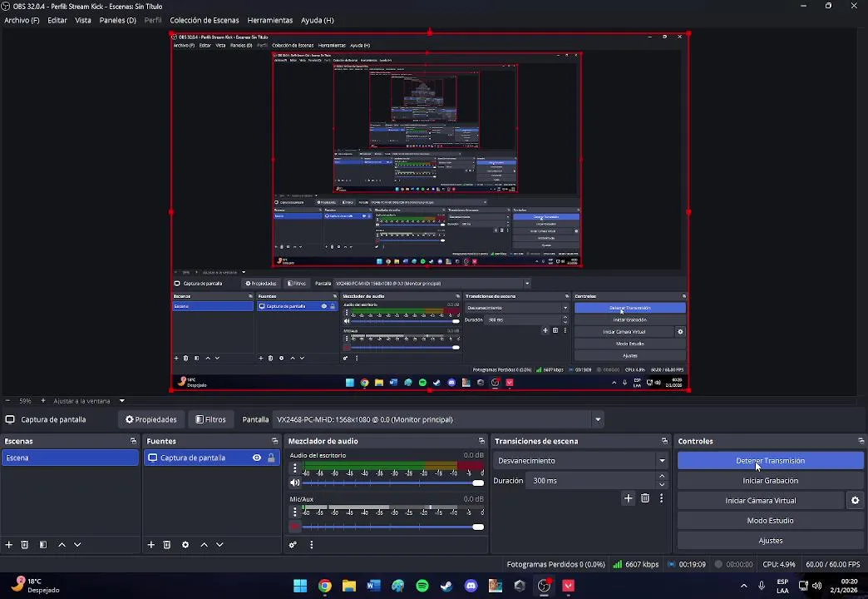Open the Ayuda (H) menu

click(x=318, y=20)
